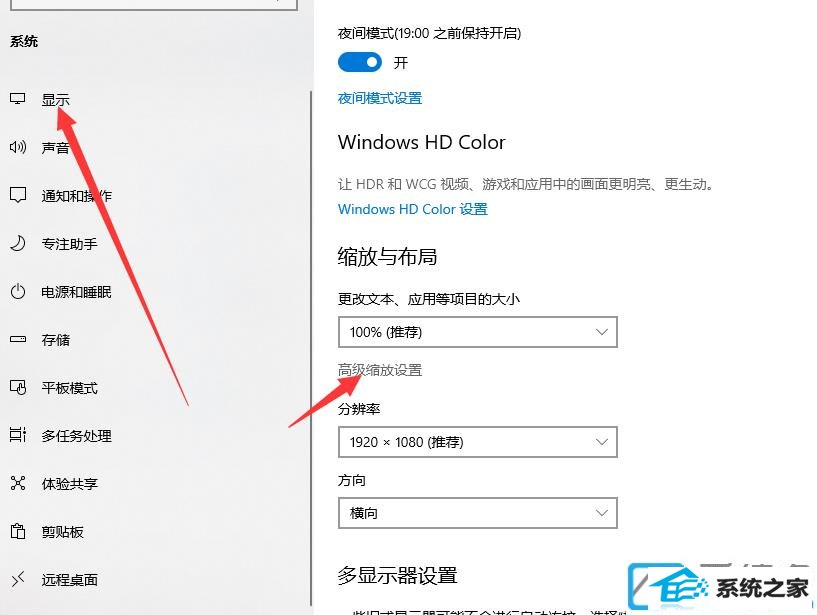Viewport: 817px width, 615px height.
Task: Click the Shared experiences icon
Action: click(18, 483)
